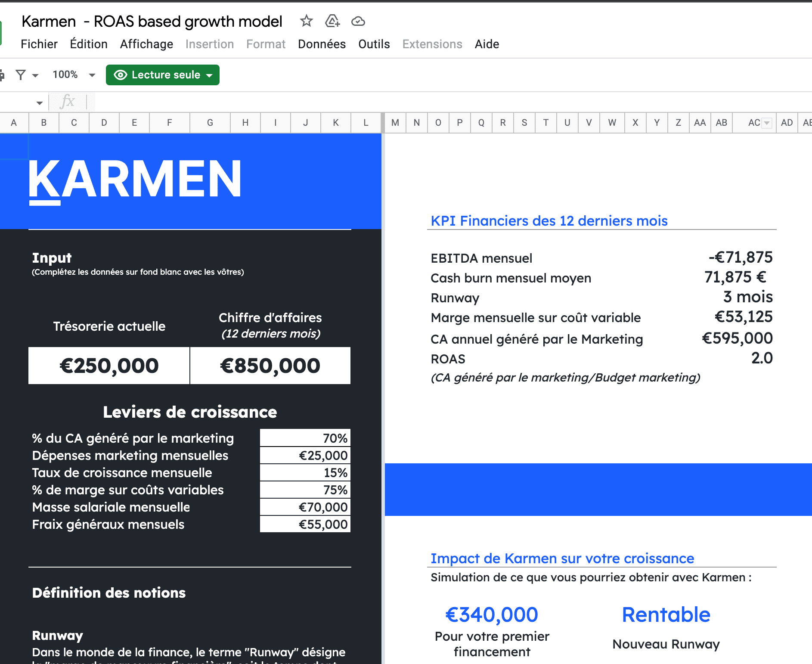
Task: Click the Taux de croissance mensuelle label
Action: pyautogui.click(x=122, y=472)
